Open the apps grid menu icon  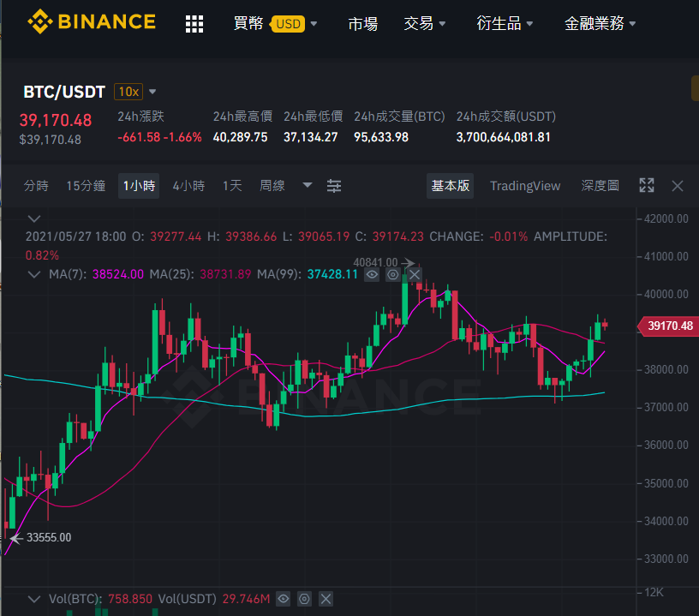pos(194,24)
